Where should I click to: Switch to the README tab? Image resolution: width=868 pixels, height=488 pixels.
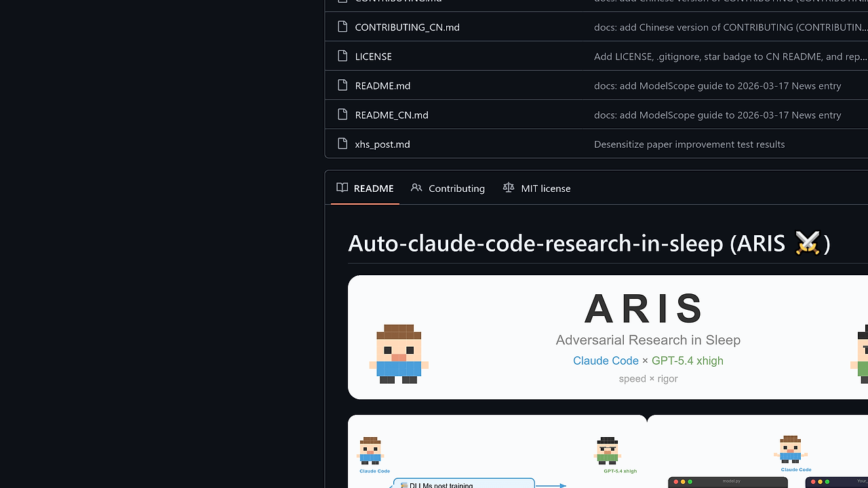(x=365, y=188)
